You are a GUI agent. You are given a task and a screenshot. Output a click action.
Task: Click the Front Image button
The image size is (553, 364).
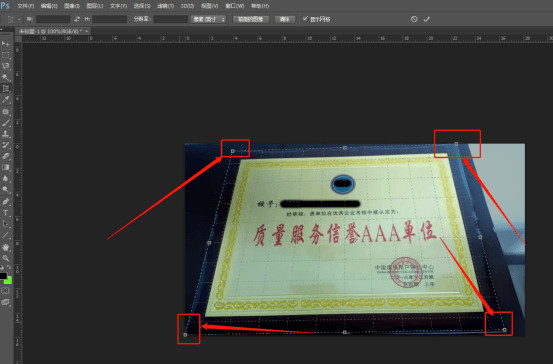[251, 19]
